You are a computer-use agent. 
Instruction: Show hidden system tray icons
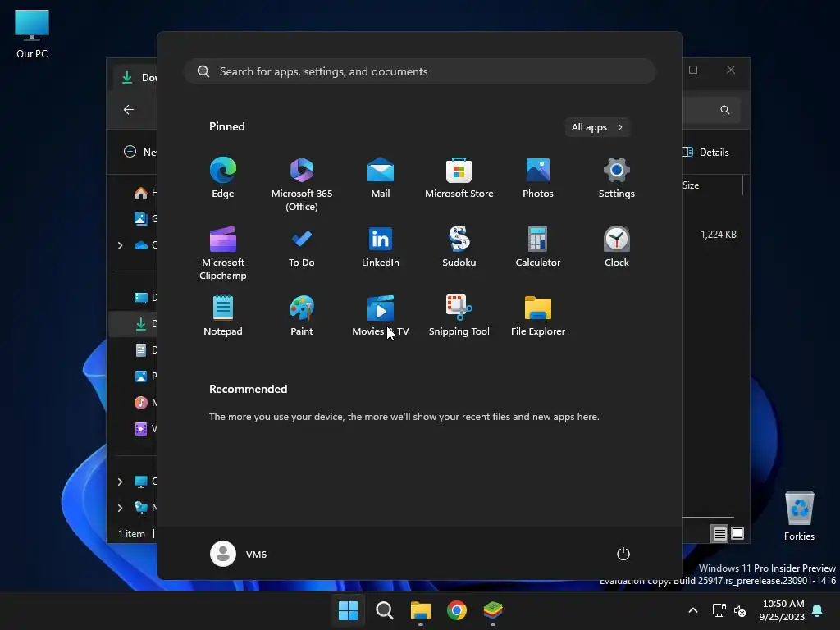click(692, 610)
